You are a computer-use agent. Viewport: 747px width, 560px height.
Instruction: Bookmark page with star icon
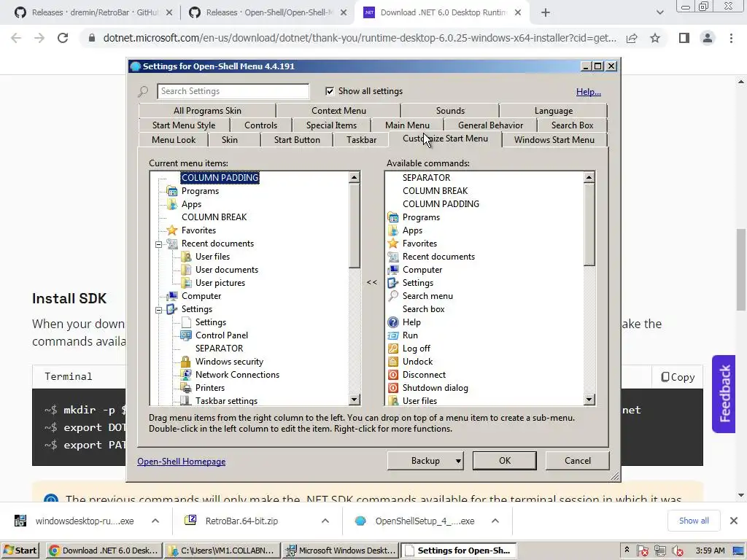click(x=655, y=38)
